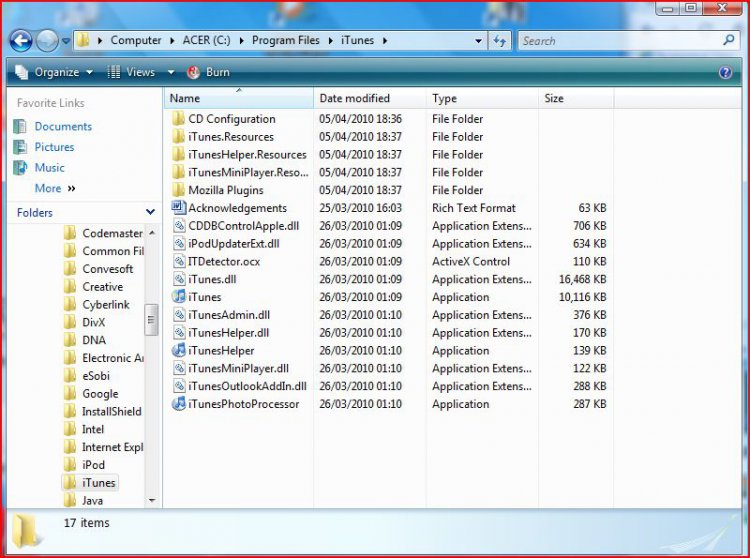Sort by Date modified column header
This screenshot has height=558, width=750.
coord(369,98)
